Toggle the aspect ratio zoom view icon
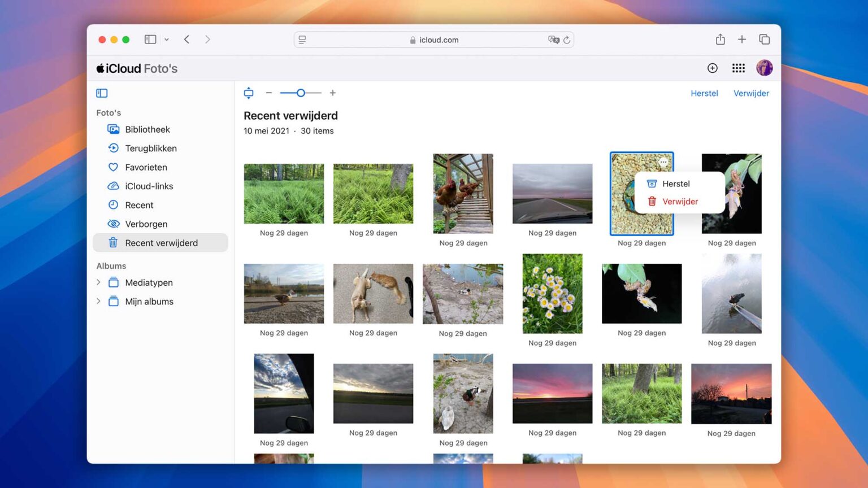 (249, 93)
